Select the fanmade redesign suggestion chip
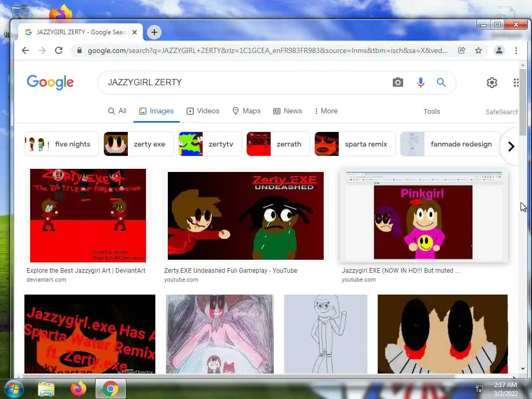The height and width of the screenshot is (399, 532). coord(450,144)
